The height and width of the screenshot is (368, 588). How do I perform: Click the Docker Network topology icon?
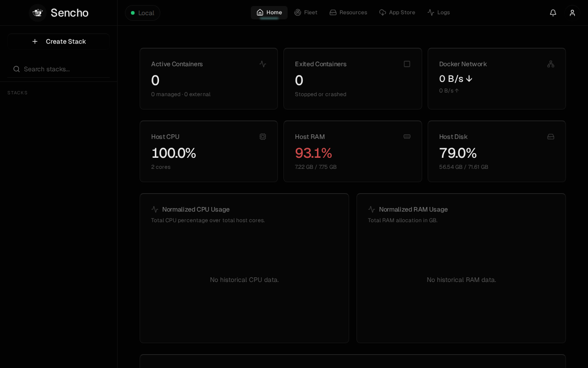coord(551,64)
